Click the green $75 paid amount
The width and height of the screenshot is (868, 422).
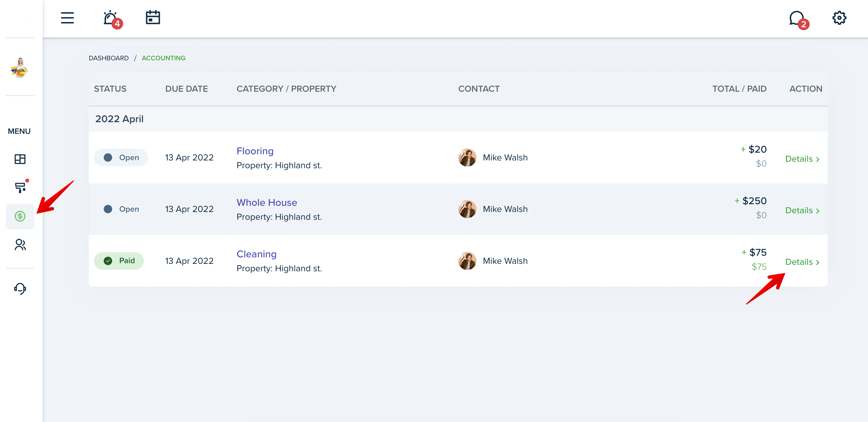click(x=759, y=267)
